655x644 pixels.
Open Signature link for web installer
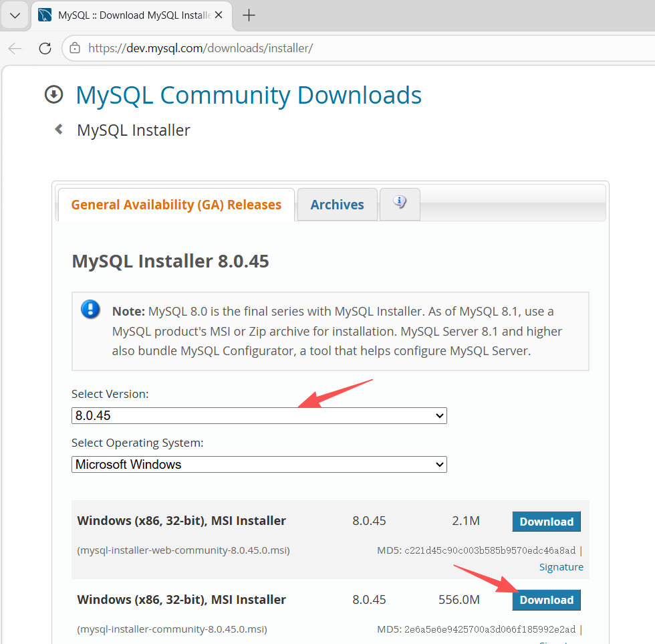561,567
